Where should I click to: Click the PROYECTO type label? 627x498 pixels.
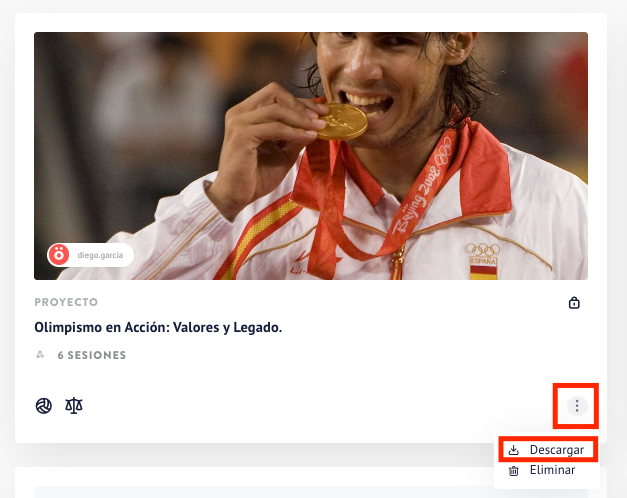click(66, 302)
